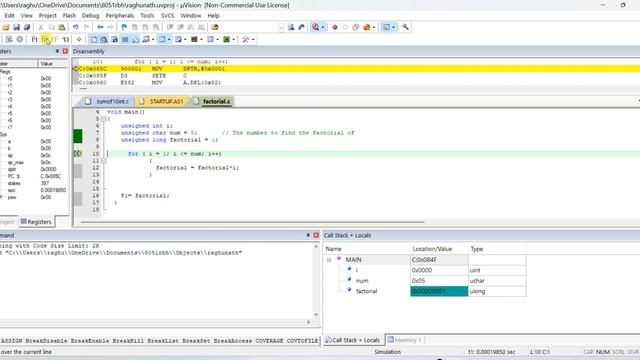Switch to the STARTUP.A51 tab
The height and width of the screenshot is (360, 640).
click(x=162, y=101)
